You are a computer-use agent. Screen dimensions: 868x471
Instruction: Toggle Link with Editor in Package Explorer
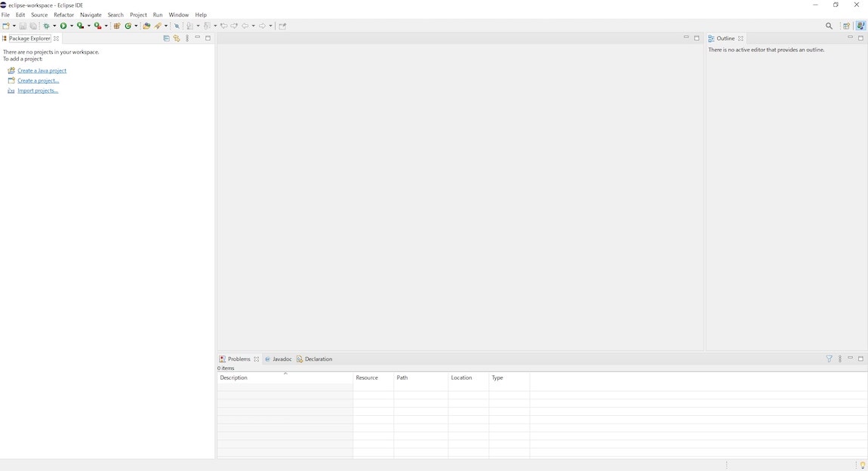click(x=177, y=38)
